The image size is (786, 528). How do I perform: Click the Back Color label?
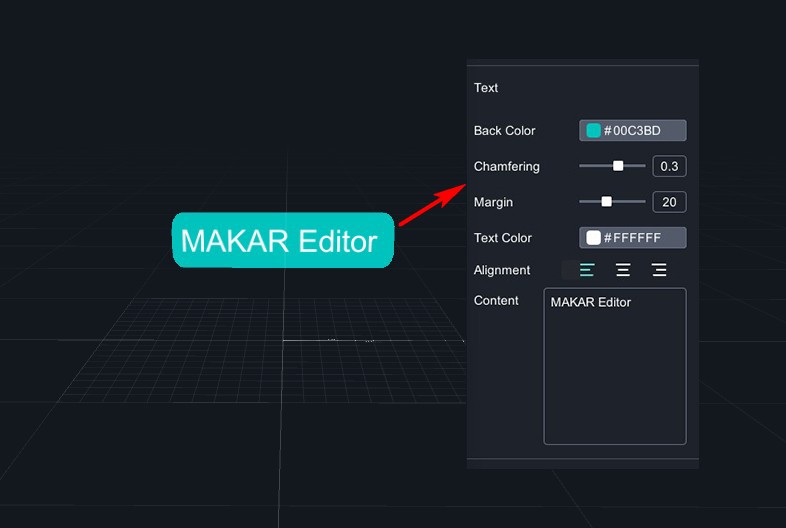click(504, 131)
